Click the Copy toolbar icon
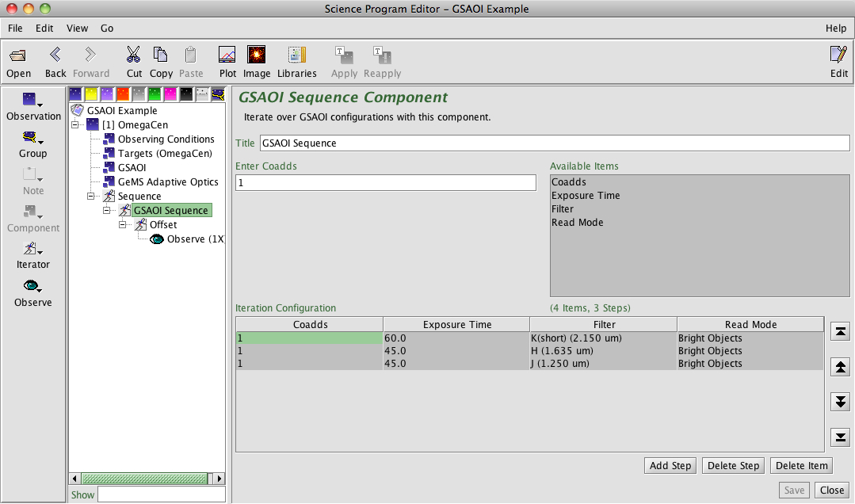 pyautogui.click(x=160, y=55)
